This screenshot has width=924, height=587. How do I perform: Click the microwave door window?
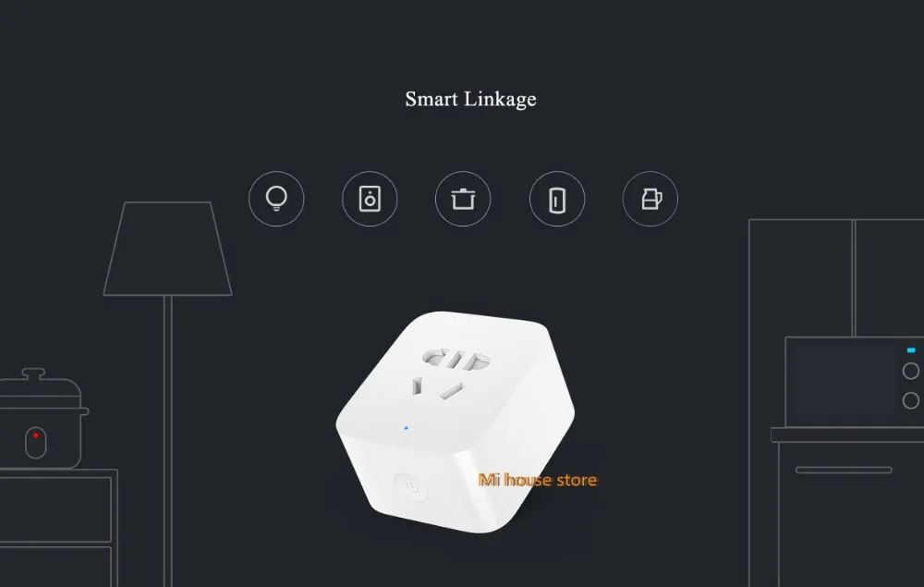(x=842, y=382)
